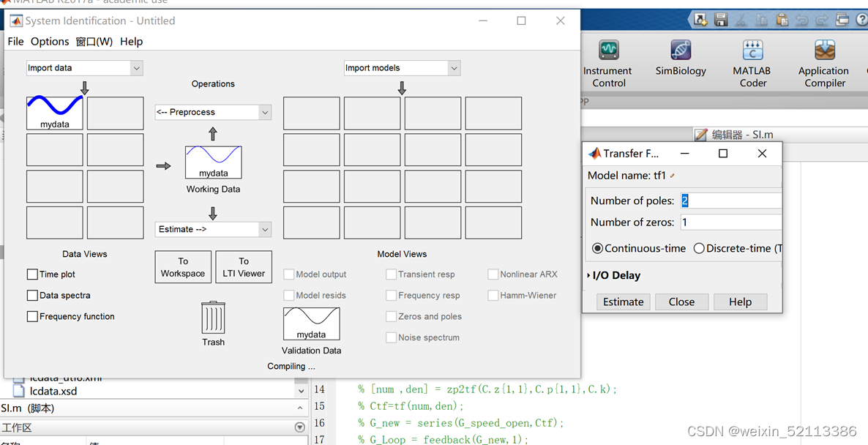
Task: Select the lcdata.xsd file name
Action: click(x=53, y=392)
